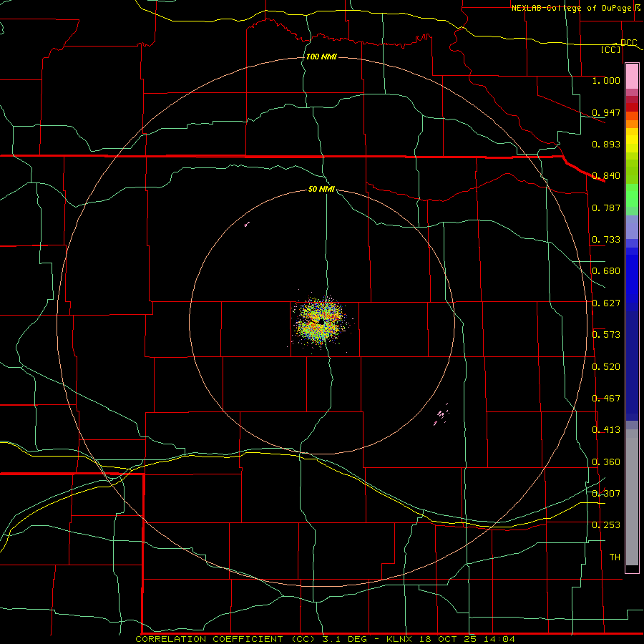
Task: Pick the bright green swatch on color bar
Action: click(632, 195)
